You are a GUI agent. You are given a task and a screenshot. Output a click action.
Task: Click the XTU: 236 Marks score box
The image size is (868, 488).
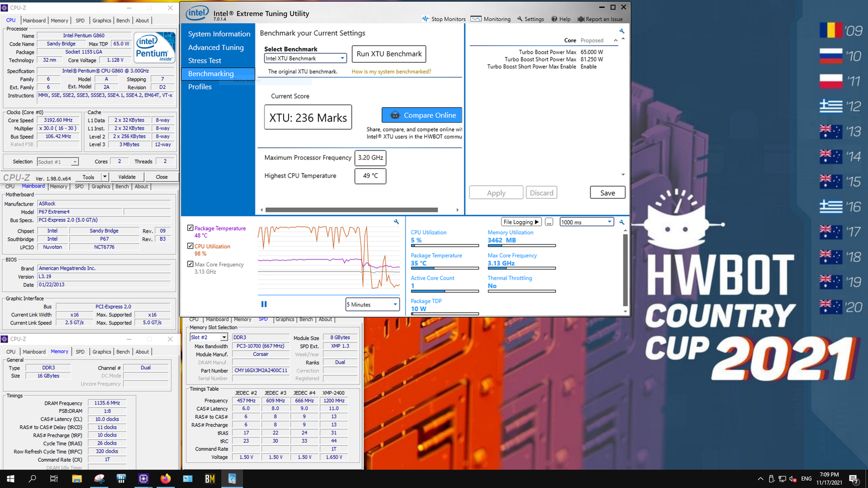click(x=308, y=117)
